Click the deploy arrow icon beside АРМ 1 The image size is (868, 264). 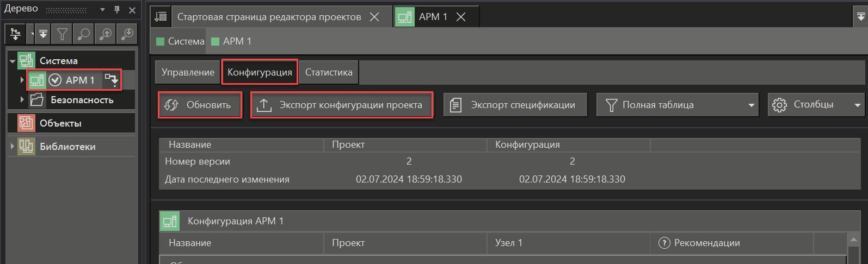pyautogui.click(x=111, y=80)
